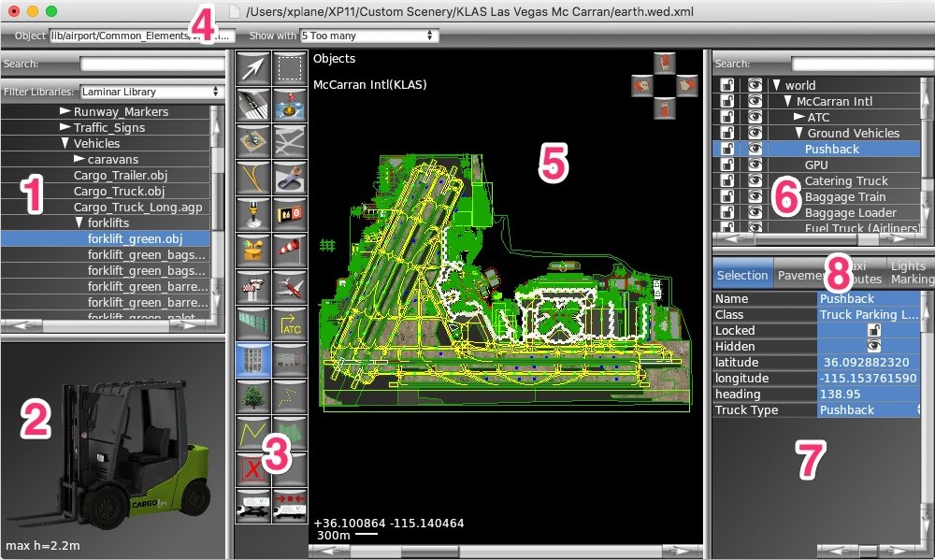The image size is (935, 560).
Task: Select Cargo_Truck.obj in library list
Action: pyautogui.click(x=120, y=192)
